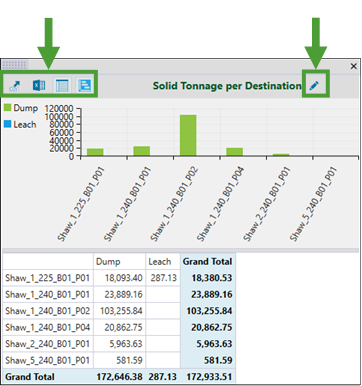Image resolution: width=362 pixels, height=386 pixels.
Task: Click the chart bar for Shaw_1_225_B01_P01
Action: click(x=95, y=152)
